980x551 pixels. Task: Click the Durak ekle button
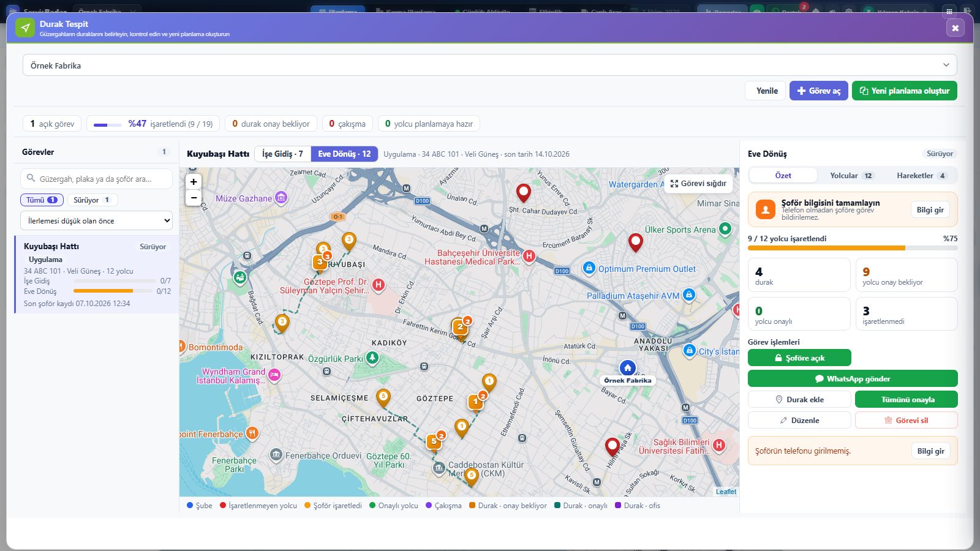799,399
